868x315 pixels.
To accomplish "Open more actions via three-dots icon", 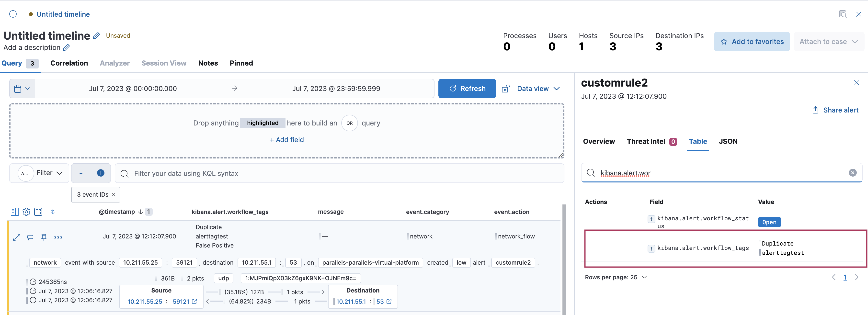I will coord(58,237).
